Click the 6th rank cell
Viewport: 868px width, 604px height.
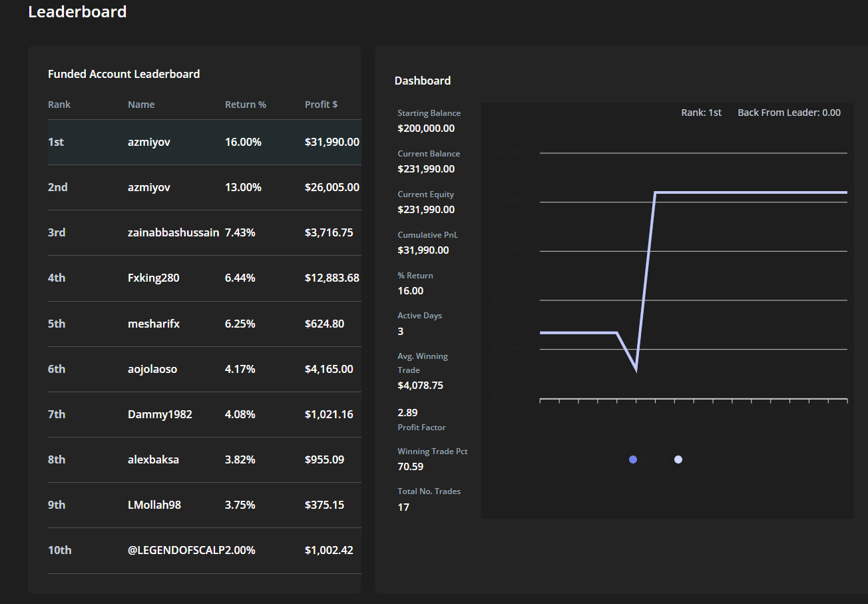pyautogui.click(x=57, y=369)
